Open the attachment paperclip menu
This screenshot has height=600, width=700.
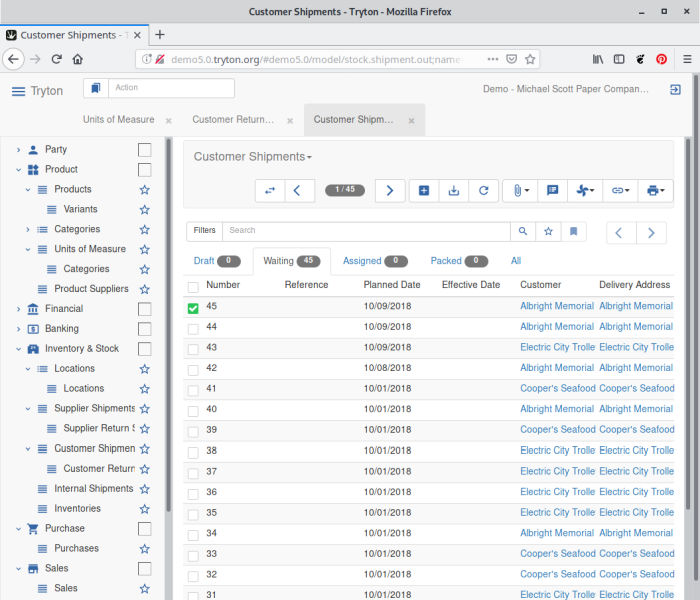520,191
